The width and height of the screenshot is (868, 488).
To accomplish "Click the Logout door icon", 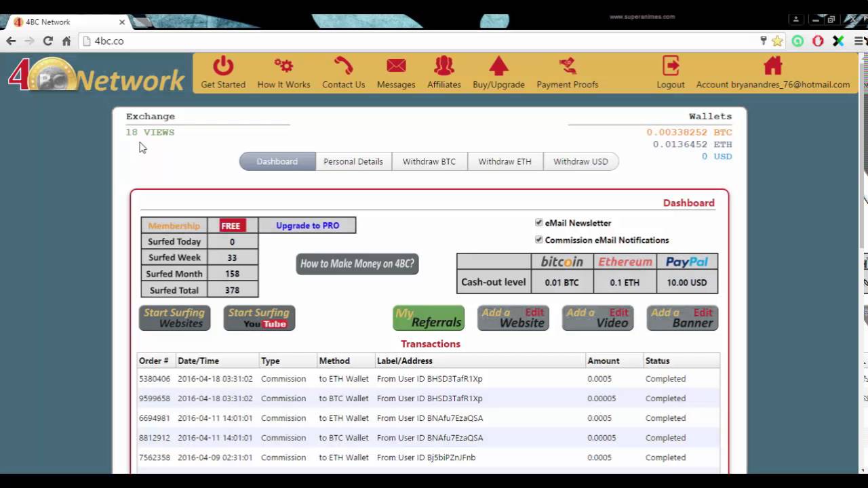I will click(671, 66).
